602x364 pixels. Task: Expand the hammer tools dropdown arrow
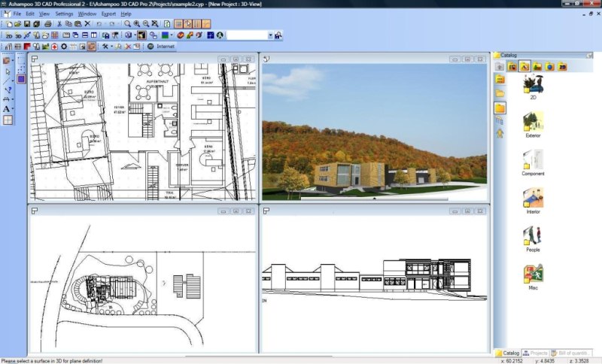[x=111, y=47]
